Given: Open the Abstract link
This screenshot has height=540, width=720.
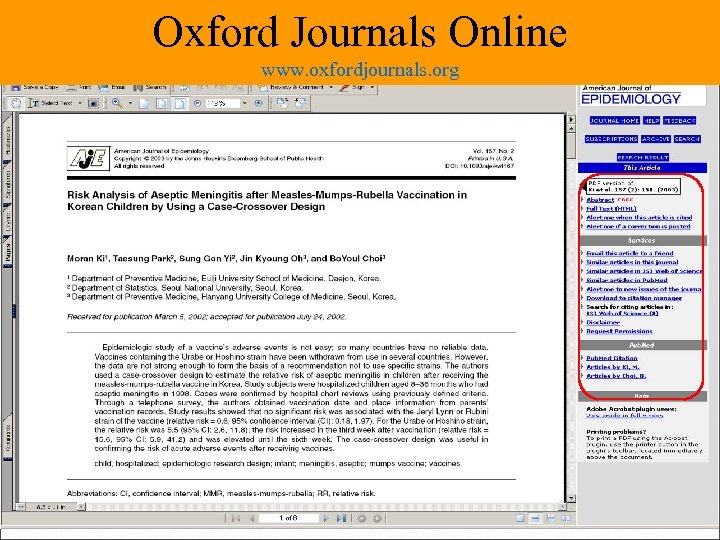Looking at the screenshot, I should (x=600, y=200).
